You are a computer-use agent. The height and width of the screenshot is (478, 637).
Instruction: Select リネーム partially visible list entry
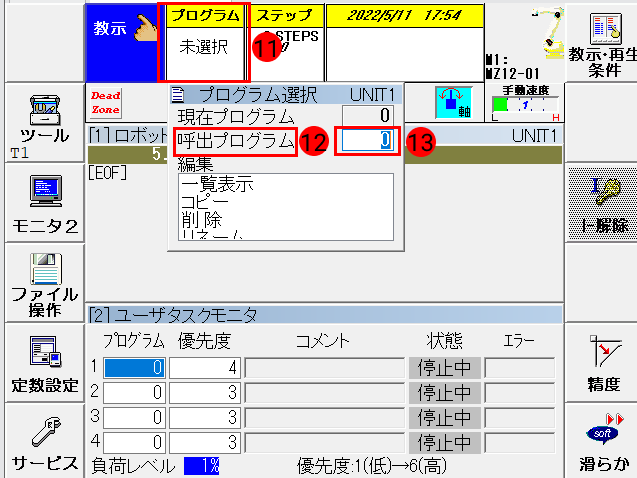(212, 235)
